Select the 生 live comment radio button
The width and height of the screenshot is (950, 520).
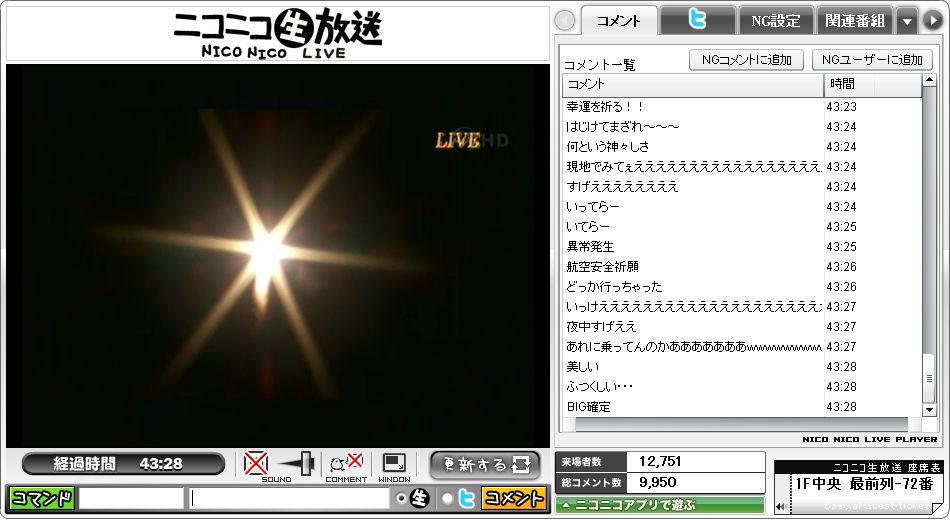click(400, 498)
